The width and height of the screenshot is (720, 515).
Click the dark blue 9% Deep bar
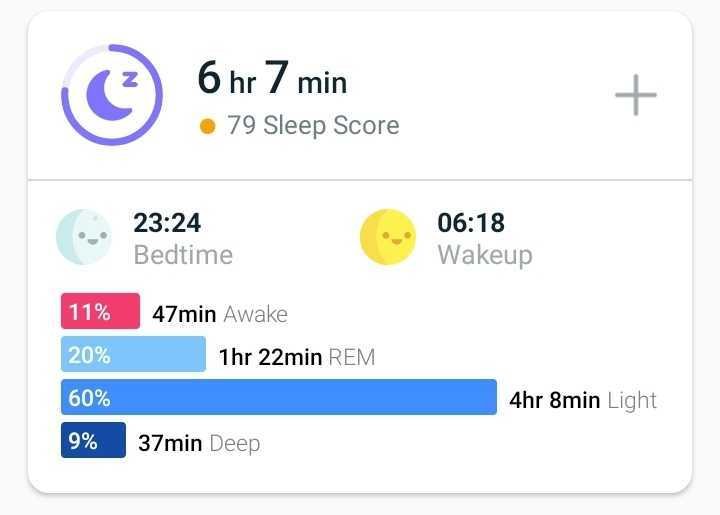click(x=93, y=440)
